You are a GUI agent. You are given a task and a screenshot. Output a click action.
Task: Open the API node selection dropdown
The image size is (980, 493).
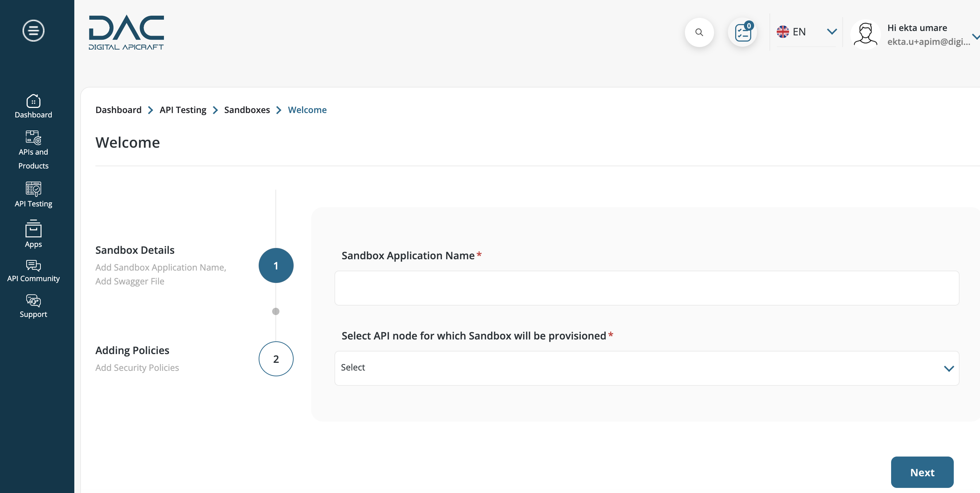click(647, 367)
